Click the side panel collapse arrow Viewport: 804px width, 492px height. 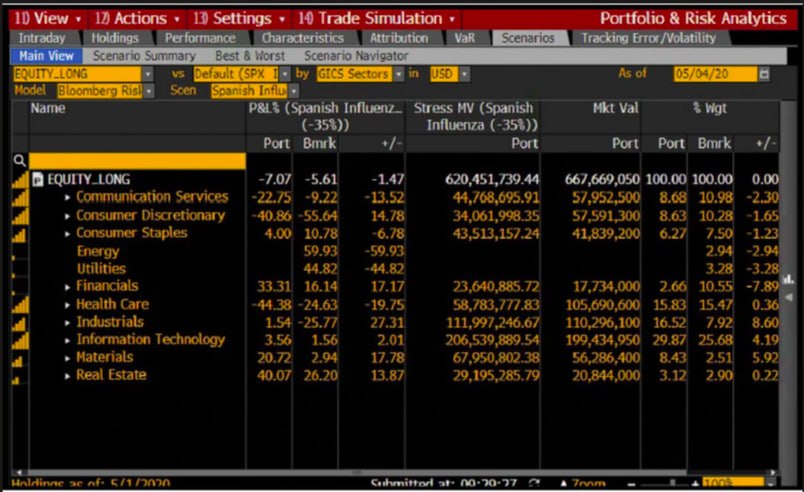point(789,297)
